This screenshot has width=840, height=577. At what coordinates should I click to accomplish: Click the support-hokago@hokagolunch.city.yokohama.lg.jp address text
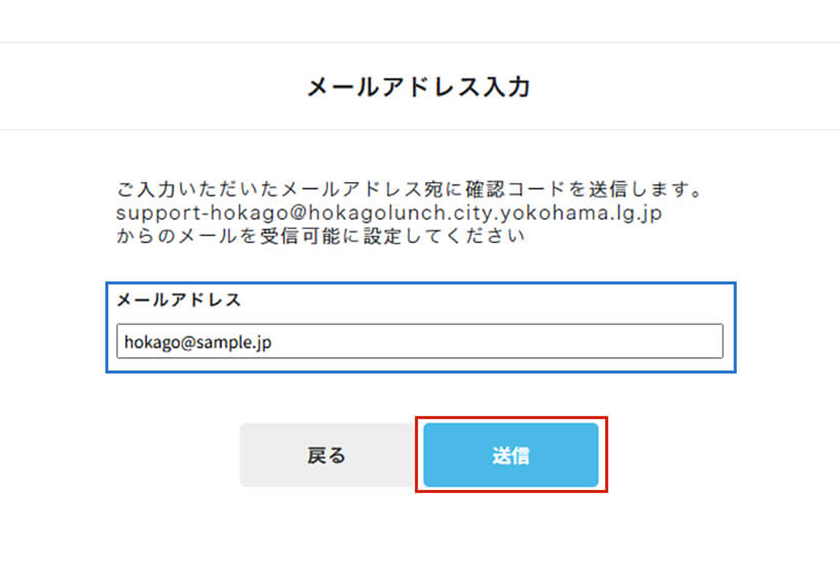(389, 213)
